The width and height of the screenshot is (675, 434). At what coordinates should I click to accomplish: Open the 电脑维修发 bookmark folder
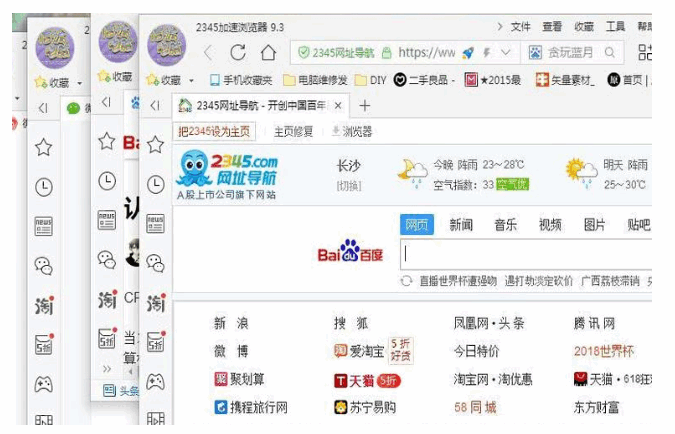coord(315,80)
